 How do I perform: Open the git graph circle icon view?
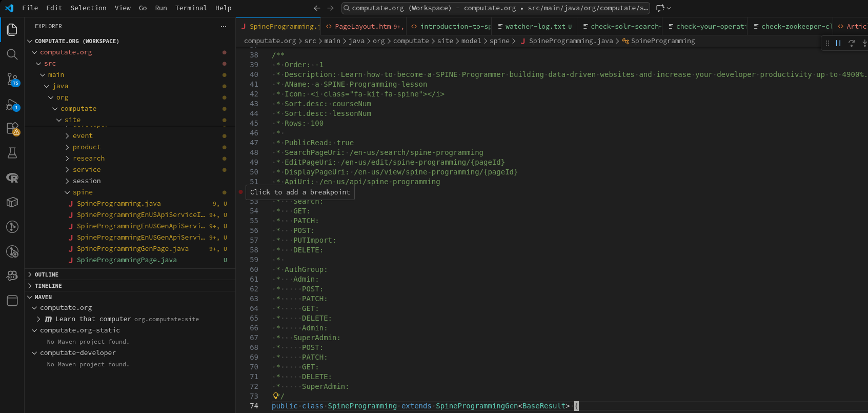click(12, 227)
